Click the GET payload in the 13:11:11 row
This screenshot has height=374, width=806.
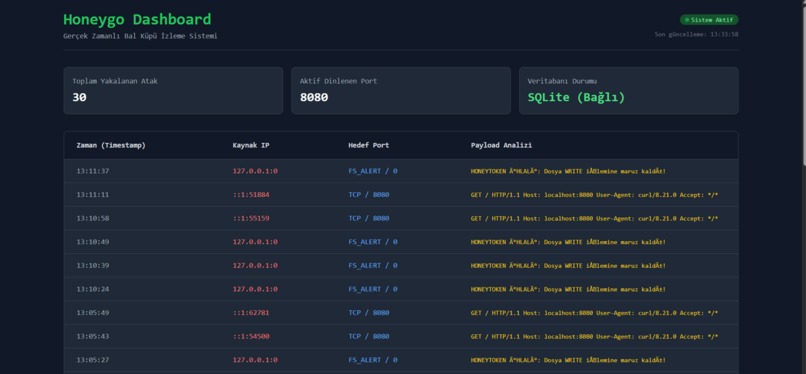pos(594,195)
